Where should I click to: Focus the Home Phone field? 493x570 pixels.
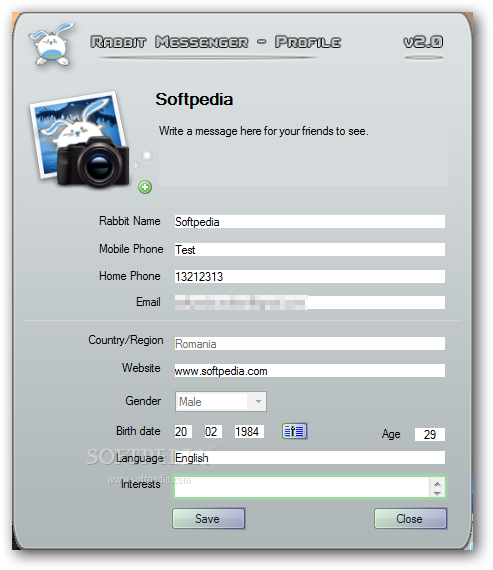coord(310,277)
